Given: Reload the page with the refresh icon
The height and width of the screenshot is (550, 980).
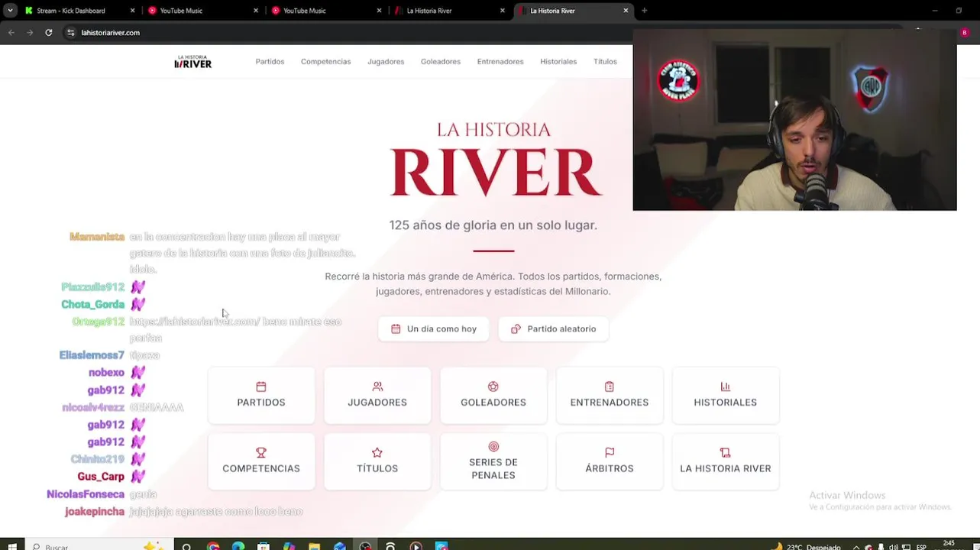Looking at the screenshot, I should click(x=49, y=32).
